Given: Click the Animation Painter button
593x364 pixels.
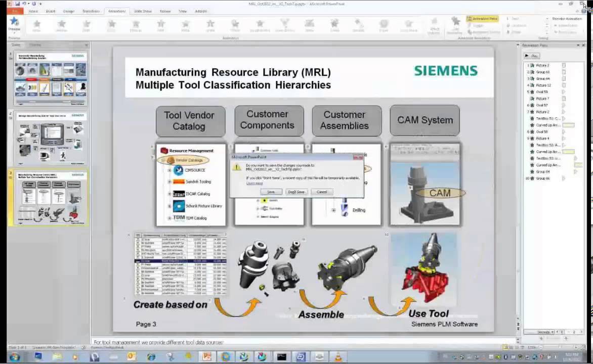Looking at the screenshot, I should [x=484, y=32].
